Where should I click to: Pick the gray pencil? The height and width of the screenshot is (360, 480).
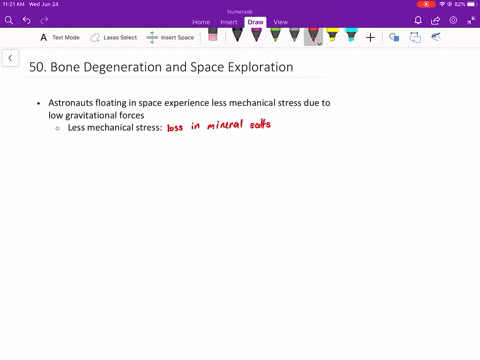click(x=294, y=35)
